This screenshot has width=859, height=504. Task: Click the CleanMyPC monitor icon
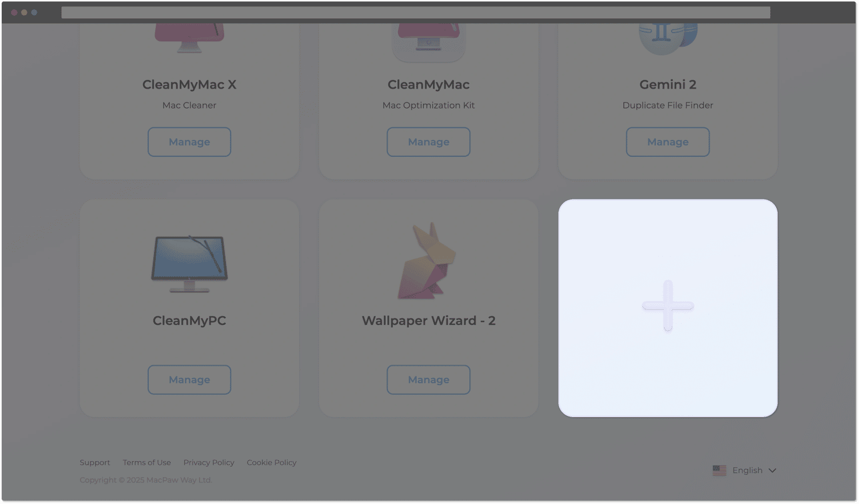click(x=189, y=264)
